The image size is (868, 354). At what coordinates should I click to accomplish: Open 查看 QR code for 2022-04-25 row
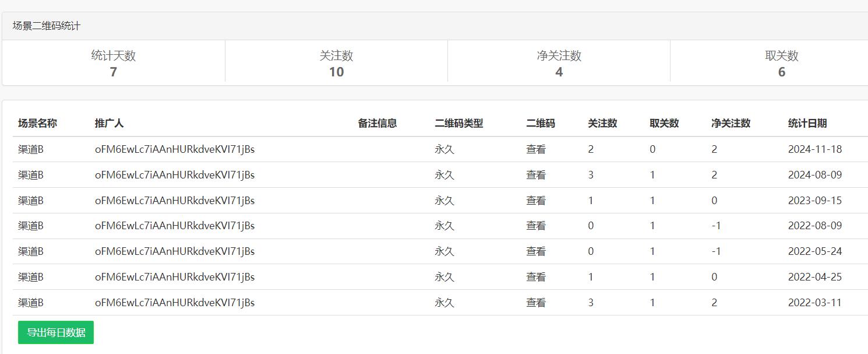coord(536,277)
